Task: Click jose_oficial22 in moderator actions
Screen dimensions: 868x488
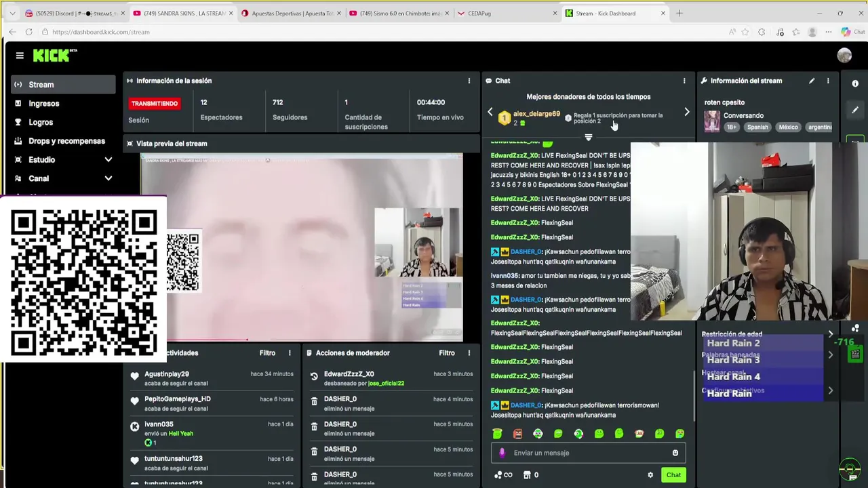Action: point(386,384)
